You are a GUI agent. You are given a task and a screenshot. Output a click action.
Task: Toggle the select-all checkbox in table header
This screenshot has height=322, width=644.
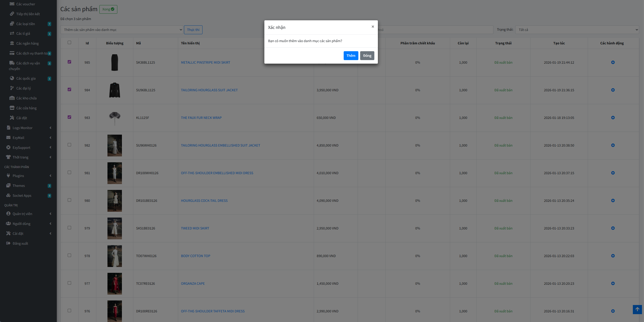tap(69, 43)
